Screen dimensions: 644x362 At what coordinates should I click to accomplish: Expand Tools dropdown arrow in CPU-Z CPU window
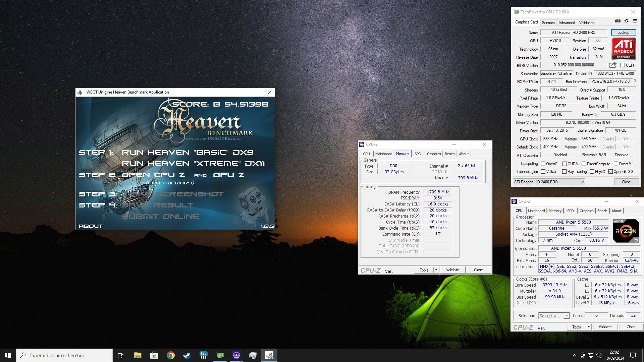(x=589, y=327)
